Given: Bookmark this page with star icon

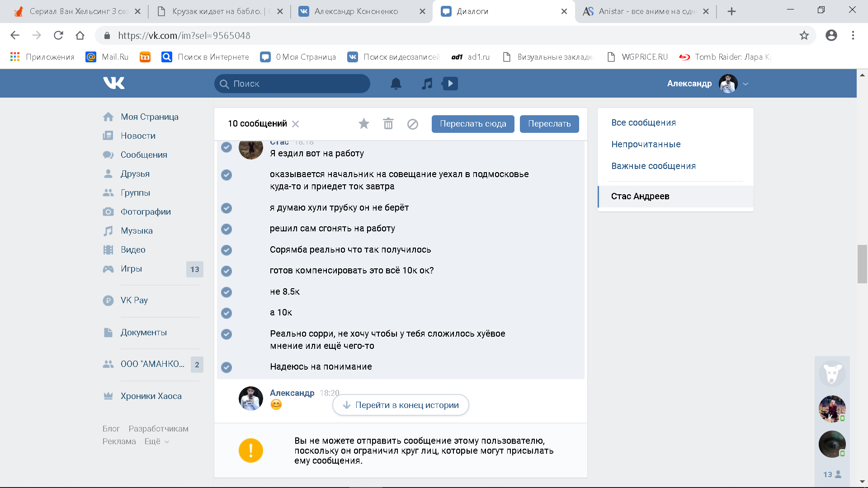Looking at the screenshot, I should click(x=804, y=35).
